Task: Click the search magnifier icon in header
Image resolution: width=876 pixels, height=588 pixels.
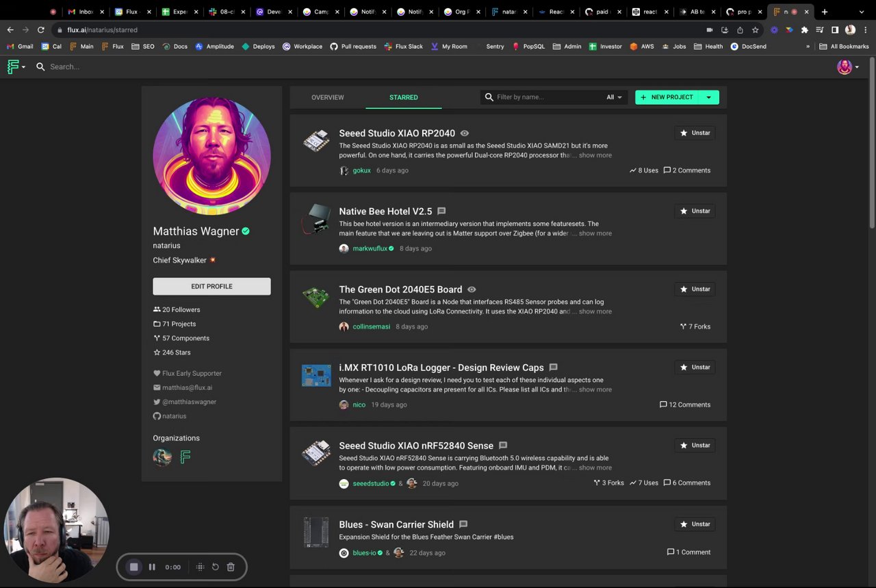Action: tap(40, 66)
